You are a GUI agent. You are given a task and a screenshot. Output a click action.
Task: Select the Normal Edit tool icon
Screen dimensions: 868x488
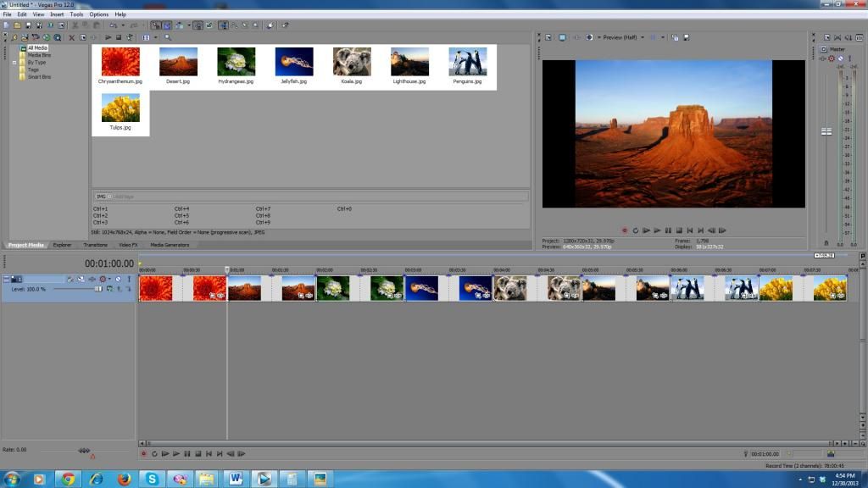tap(223, 25)
